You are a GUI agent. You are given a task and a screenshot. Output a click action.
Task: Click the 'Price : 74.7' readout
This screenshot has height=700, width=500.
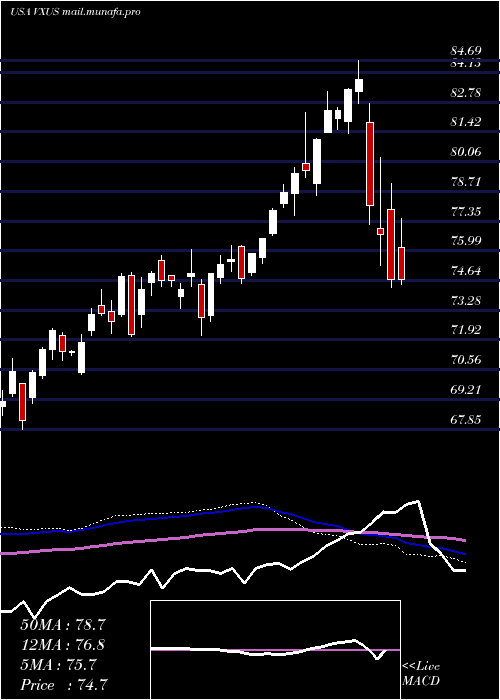(x=63, y=685)
